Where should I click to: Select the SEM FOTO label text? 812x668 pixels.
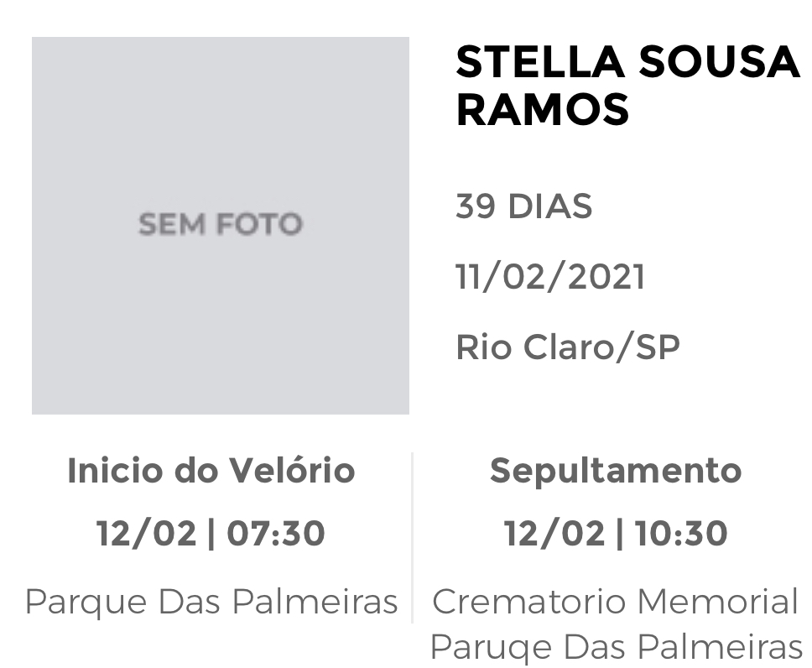[x=221, y=224]
